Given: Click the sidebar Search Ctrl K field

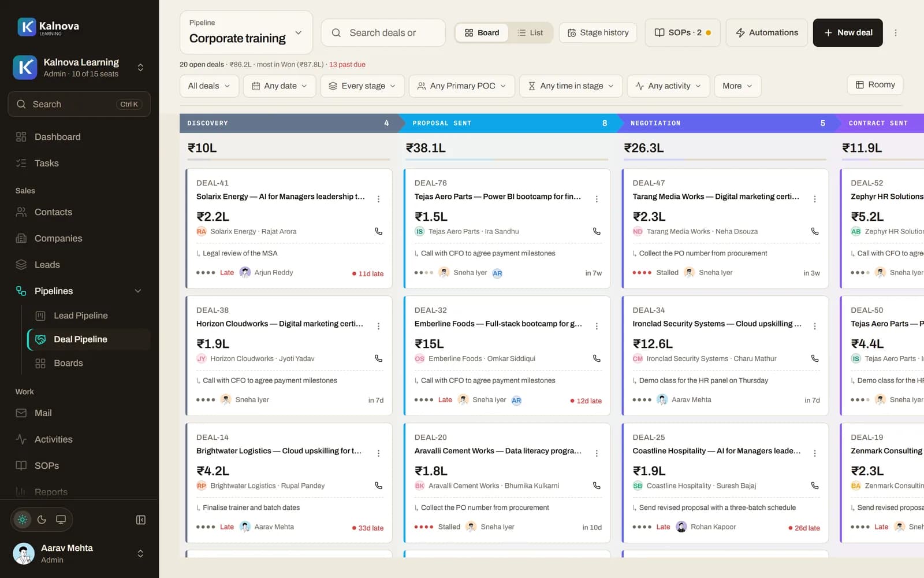Looking at the screenshot, I should pyautogui.click(x=79, y=104).
